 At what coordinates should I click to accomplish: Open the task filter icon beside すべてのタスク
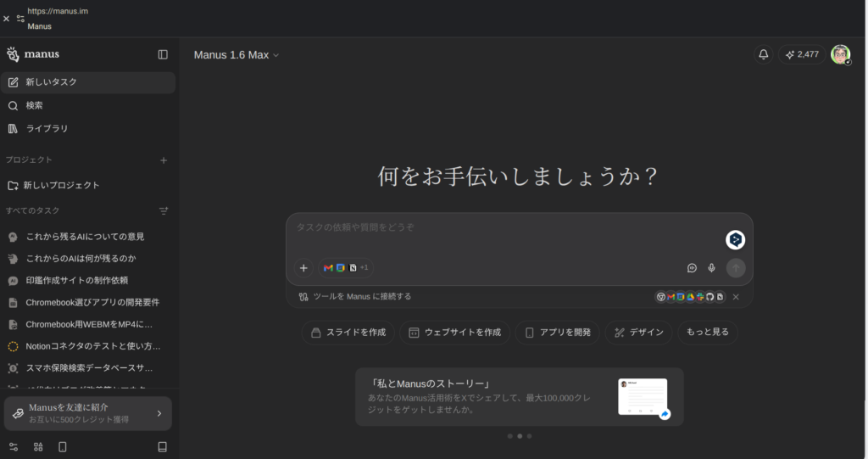pyautogui.click(x=164, y=210)
